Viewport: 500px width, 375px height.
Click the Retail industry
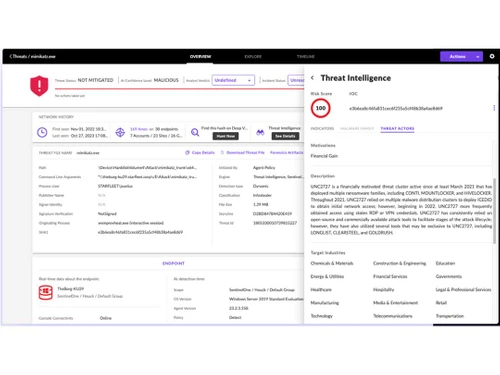(x=441, y=303)
